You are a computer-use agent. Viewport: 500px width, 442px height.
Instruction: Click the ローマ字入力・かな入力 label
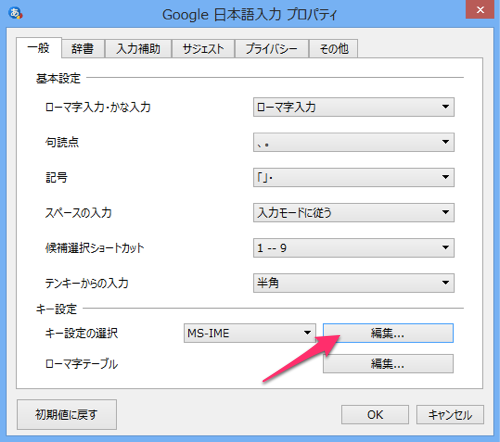coord(98,107)
